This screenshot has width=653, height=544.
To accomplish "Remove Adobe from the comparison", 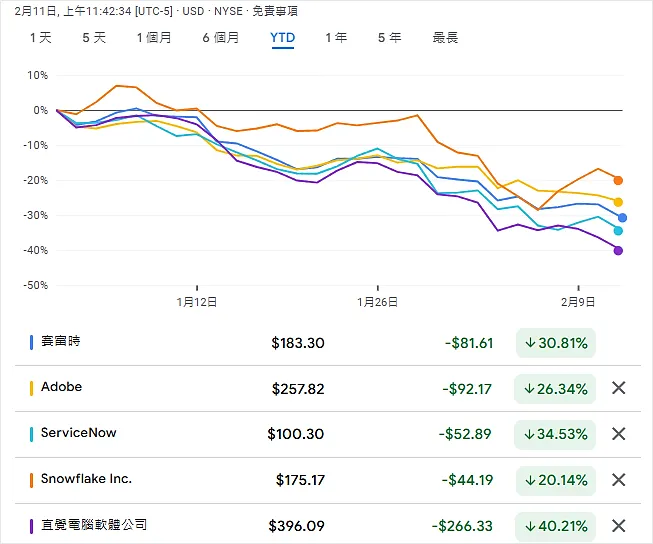I will [x=618, y=388].
